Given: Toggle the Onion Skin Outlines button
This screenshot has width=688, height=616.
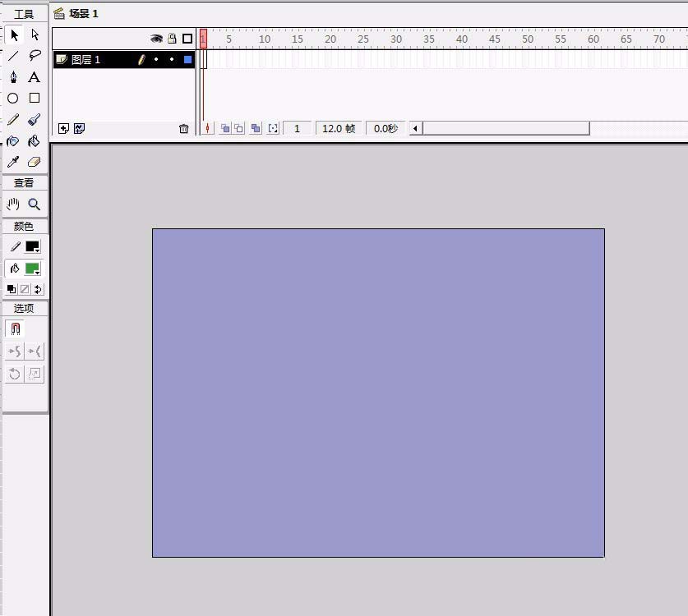Looking at the screenshot, I should tap(238, 128).
